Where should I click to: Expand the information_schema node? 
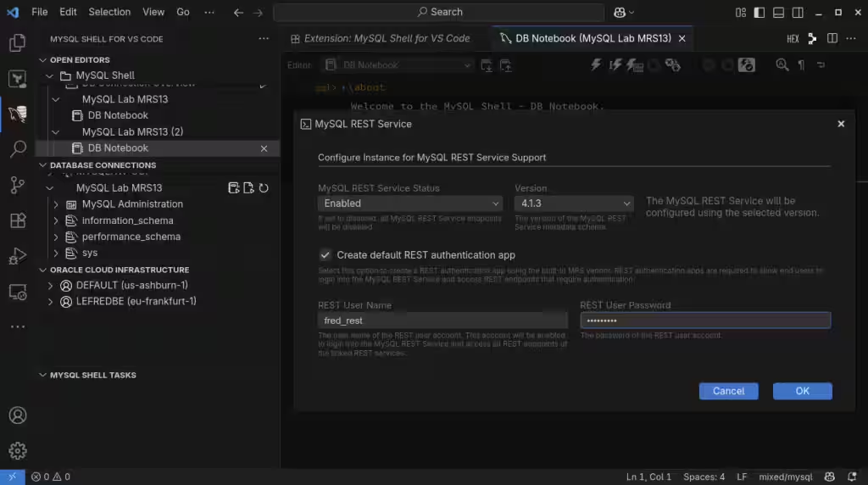point(55,220)
